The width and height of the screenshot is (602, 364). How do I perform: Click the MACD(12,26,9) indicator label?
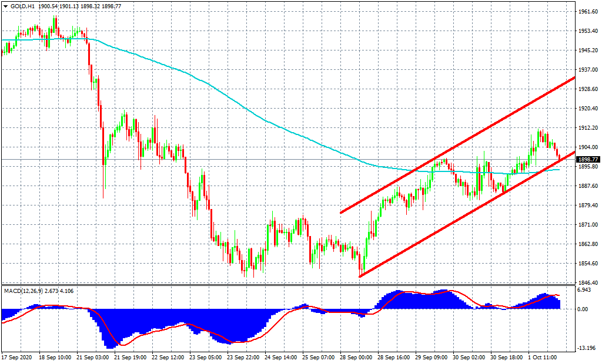pos(22,291)
